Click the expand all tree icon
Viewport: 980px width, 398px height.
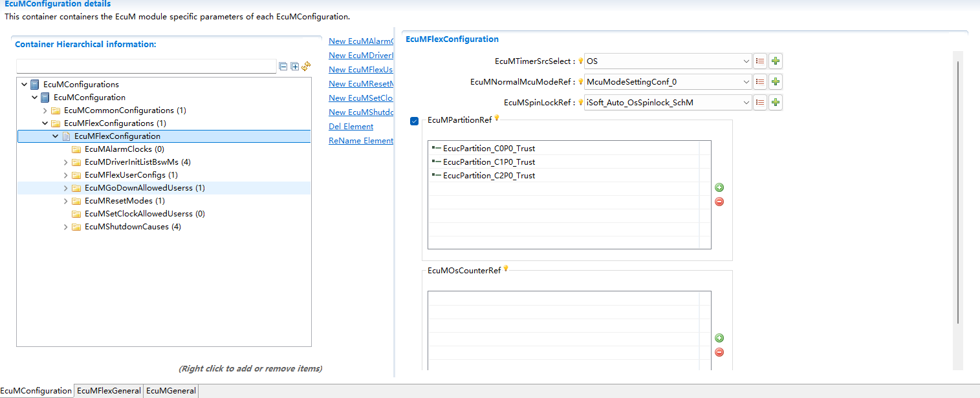tap(295, 67)
